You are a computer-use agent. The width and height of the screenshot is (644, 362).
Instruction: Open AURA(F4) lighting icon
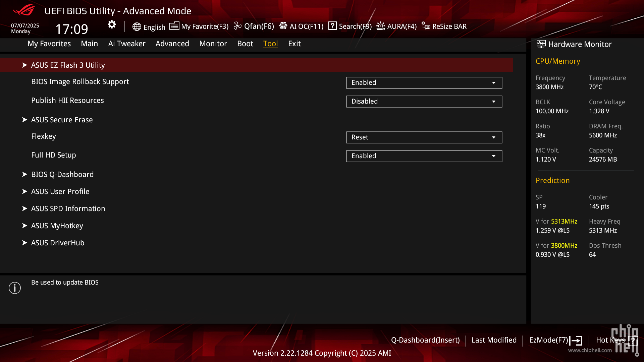click(380, 26)
